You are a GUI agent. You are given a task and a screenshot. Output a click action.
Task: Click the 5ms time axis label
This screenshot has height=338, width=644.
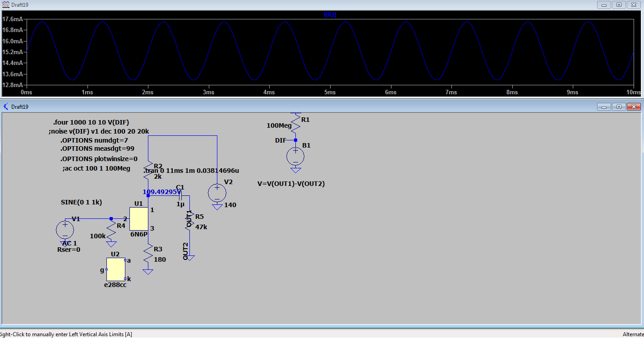click(330, 92)
